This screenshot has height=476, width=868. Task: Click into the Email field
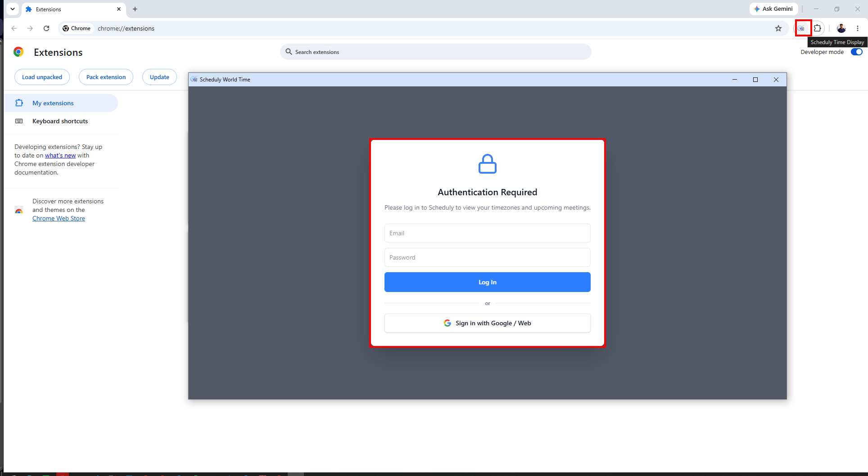click(487, 233)
